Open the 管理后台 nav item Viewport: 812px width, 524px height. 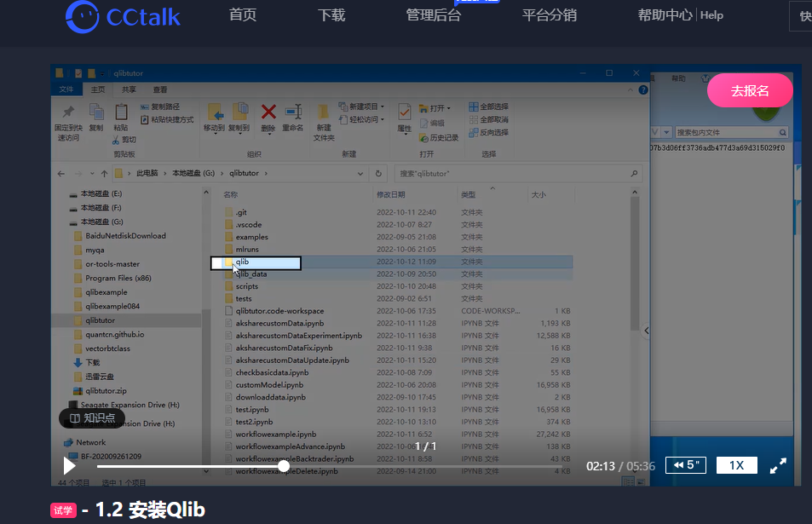(434, 15)
